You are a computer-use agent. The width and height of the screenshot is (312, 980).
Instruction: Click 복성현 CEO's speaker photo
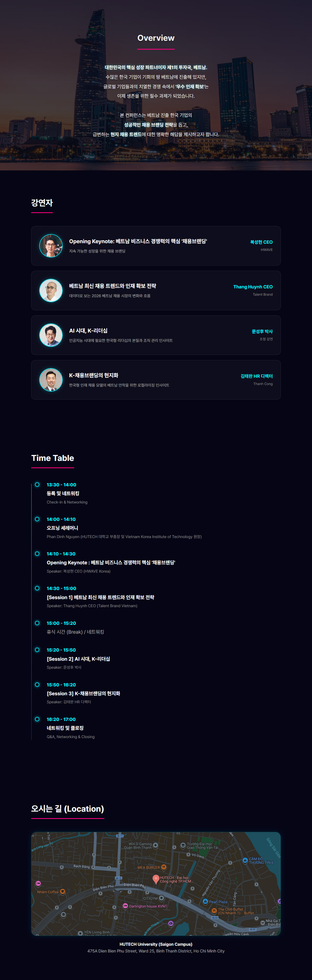(51, 246)
